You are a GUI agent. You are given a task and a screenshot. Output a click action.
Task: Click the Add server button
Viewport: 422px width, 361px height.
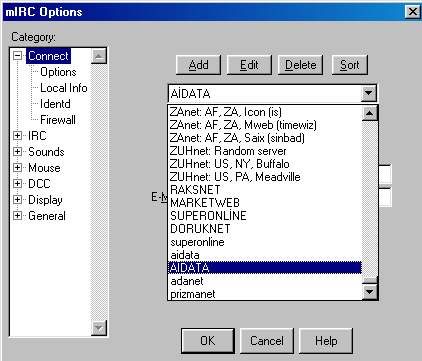coord(198,65)
